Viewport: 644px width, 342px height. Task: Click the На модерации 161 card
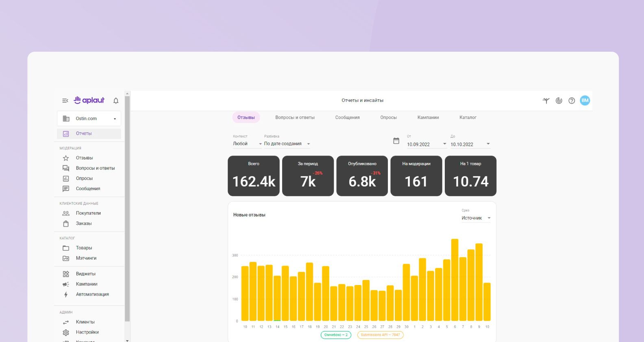(416, 176)
